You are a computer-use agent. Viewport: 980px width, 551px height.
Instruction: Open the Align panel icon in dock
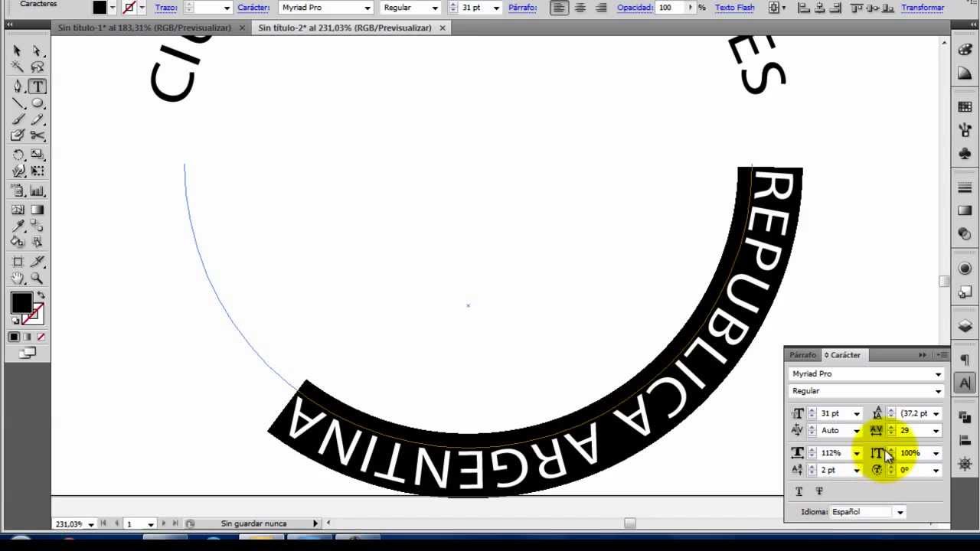(965, 440)
